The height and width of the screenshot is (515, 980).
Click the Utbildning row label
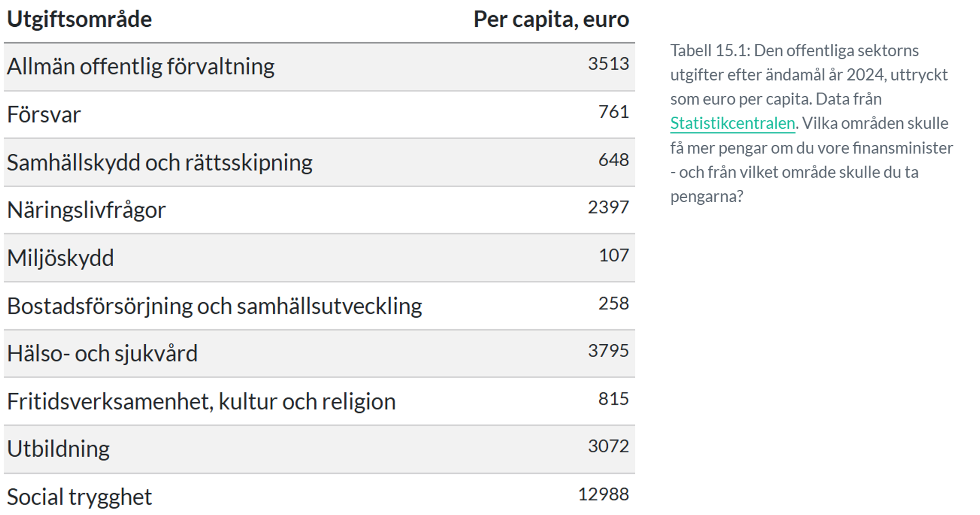pos(58,449)
